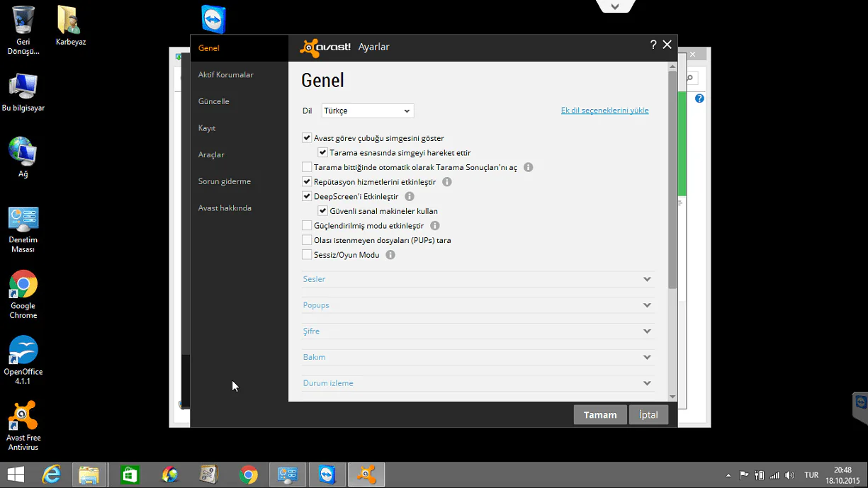
Task: Open the Güncelle settings tab
Action: 214,101
